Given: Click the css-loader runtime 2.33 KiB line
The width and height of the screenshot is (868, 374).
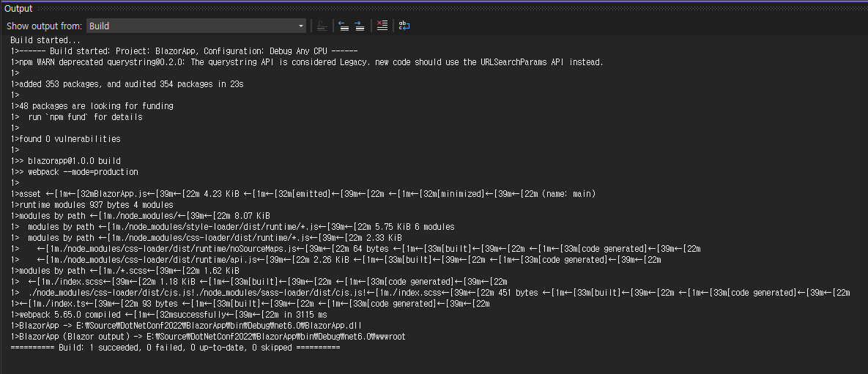Looking at the screenshot, I should (x=206, y=238).
